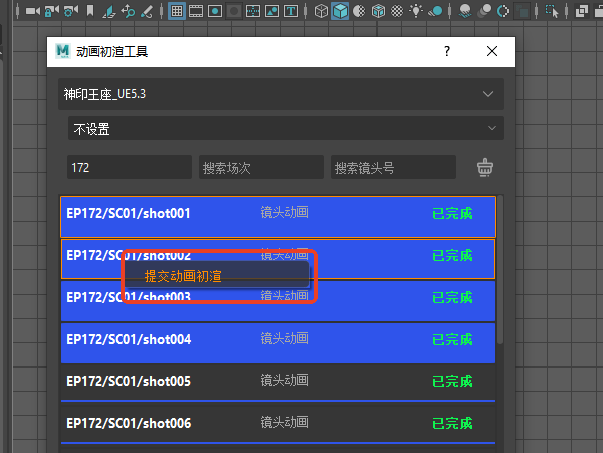Click the episode field containing 172
Viewport: 603px width, 453px height.
pyautogui.click(x=128, y=167)
